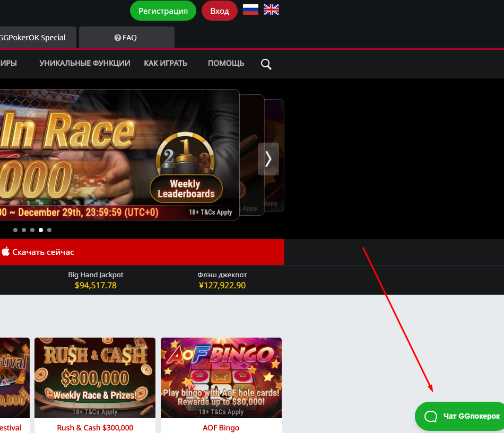
Task: Switch language with the UK flag icon
Action: (x=271, y=10)
